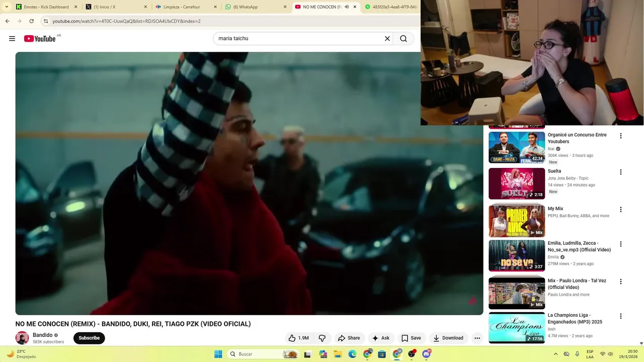Close the WhatsApp tab
Viewport: 644px width, 362px height.
(x=285, y=7)
